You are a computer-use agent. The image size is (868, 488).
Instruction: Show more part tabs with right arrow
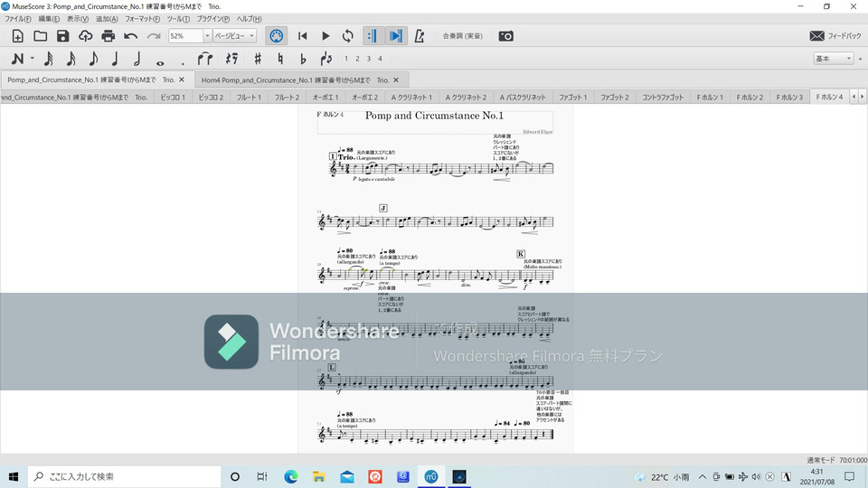pos(862,97)
